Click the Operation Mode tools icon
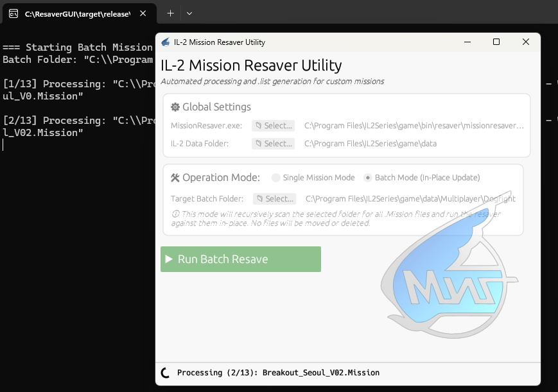The height and width of the screenshot is (392, 558). pyautogui.click(x=175, y=178)
